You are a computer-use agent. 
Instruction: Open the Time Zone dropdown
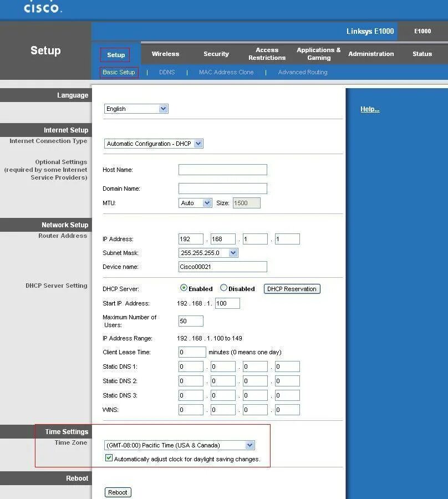pyautogui.click(x=180, y=445)
